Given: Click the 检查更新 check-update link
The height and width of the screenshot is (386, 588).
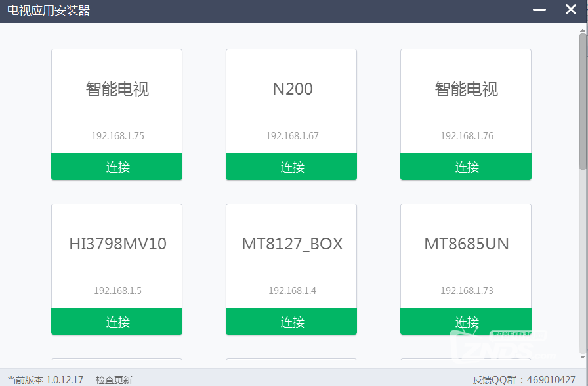Looking at the screenshot, I should pyautogui.click(x=114, y=380).
